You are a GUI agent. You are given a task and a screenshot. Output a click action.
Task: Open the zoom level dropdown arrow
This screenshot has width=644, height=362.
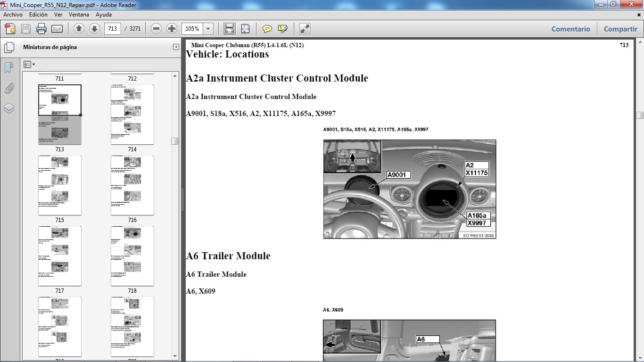[x=208, y=29]
